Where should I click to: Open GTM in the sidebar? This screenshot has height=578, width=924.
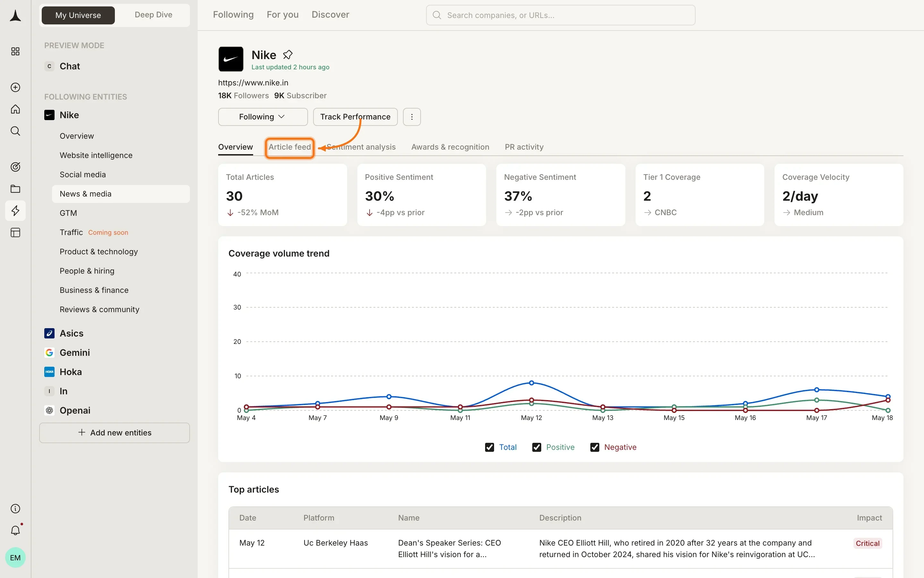click(68, 213)
